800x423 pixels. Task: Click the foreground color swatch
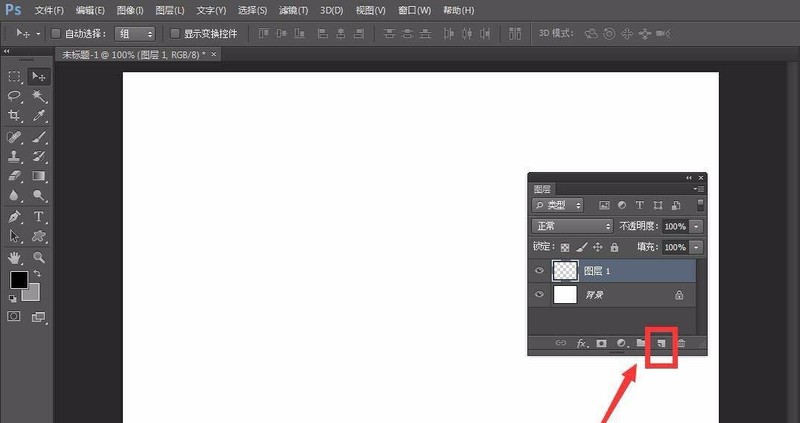pos(19,280)
